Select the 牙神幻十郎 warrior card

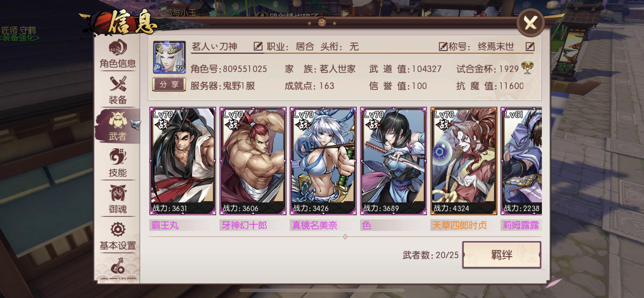(253, 161)
